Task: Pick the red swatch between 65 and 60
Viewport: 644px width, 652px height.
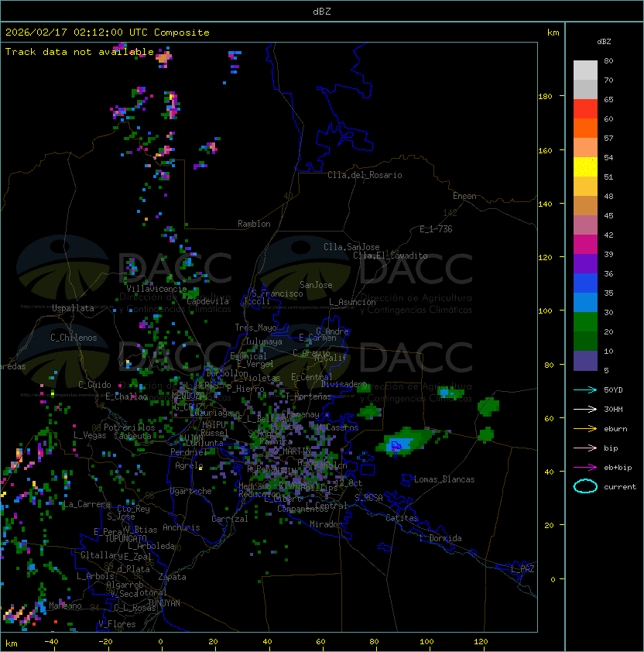Action: tap(585, 109)
